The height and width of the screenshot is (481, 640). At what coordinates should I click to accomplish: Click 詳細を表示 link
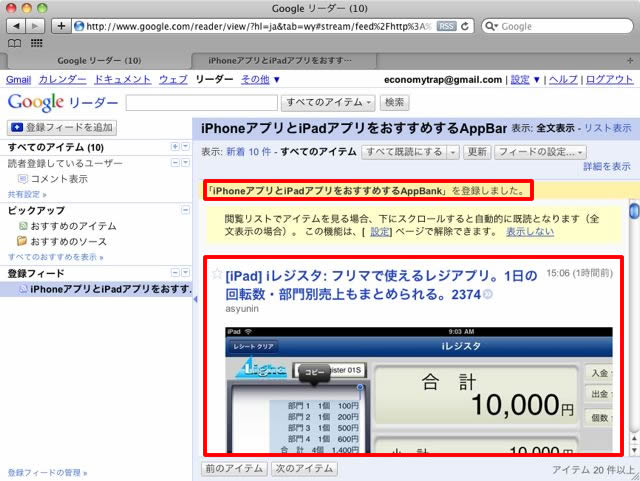coord(607,166)
